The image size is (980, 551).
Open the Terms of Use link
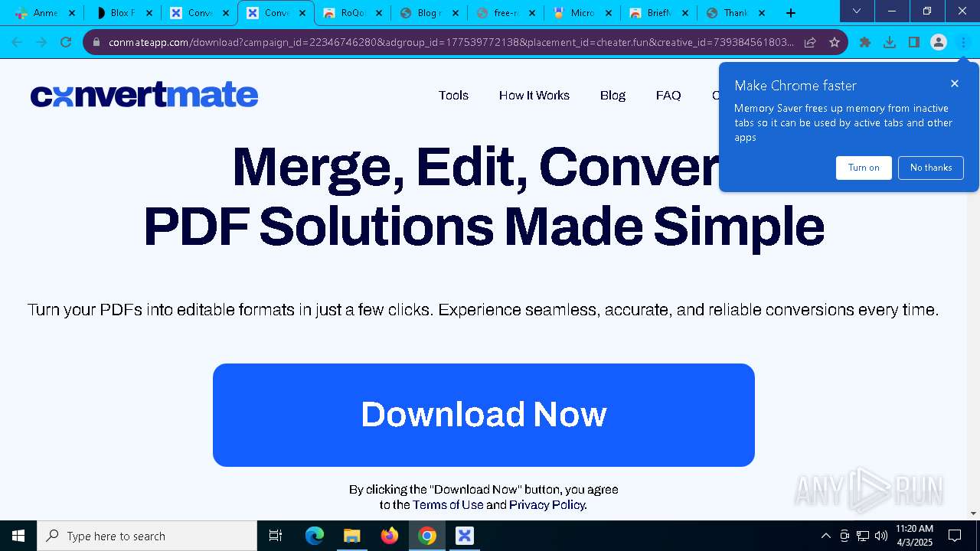(448, 505)
